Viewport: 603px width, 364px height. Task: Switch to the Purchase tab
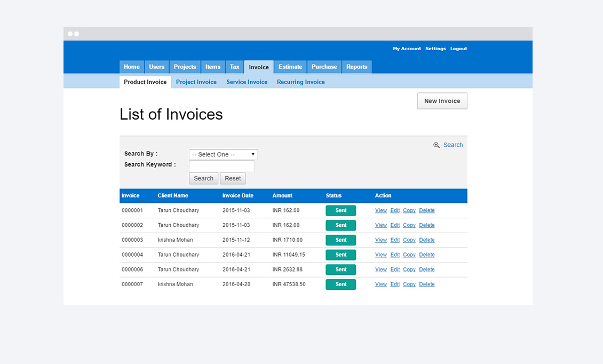click(x=324, y=67)
